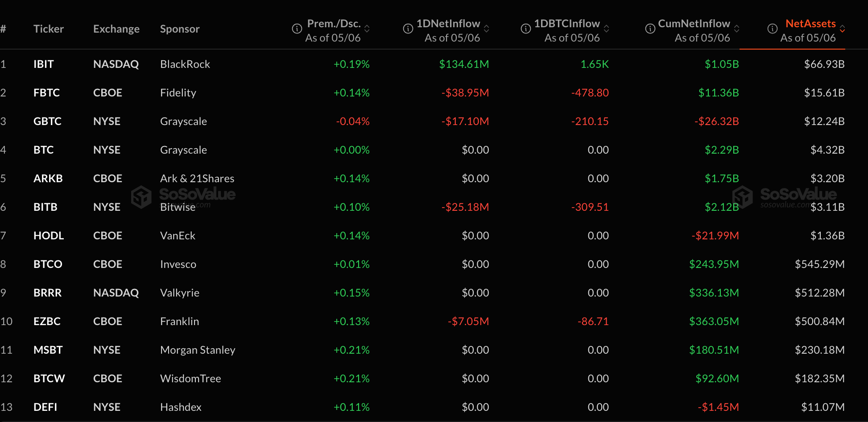868x422 pixels.
Task: Click BTCW's +0.21% premium value
Action: click(x=351, y=379)
